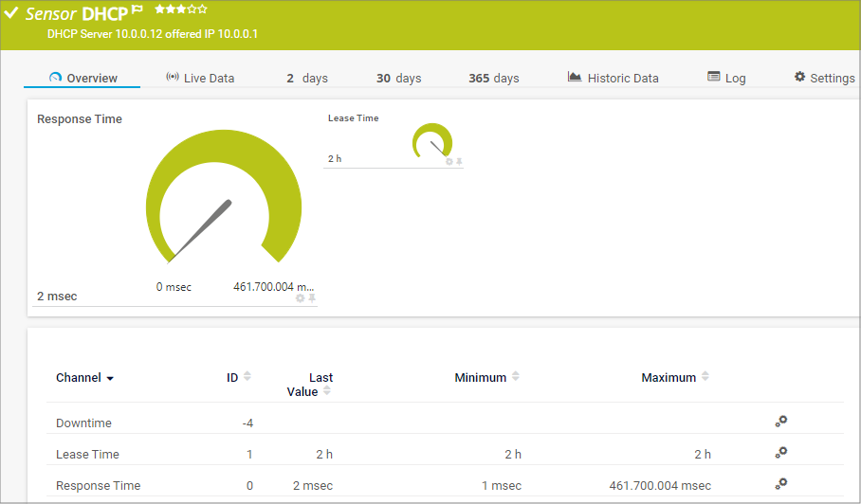Sort table by Maximum column arrows

[x=705, y=376]
